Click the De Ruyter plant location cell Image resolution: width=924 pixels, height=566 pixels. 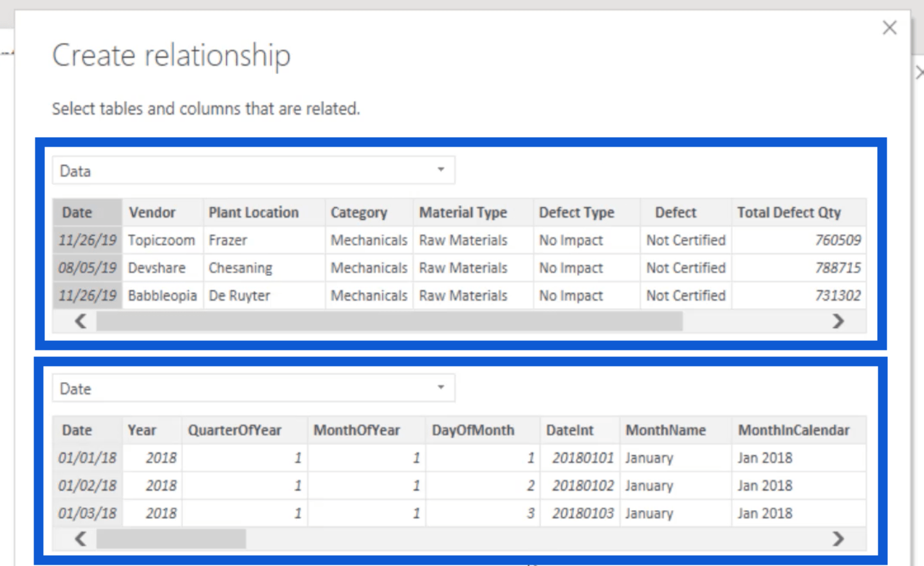[x=264, y=296]
